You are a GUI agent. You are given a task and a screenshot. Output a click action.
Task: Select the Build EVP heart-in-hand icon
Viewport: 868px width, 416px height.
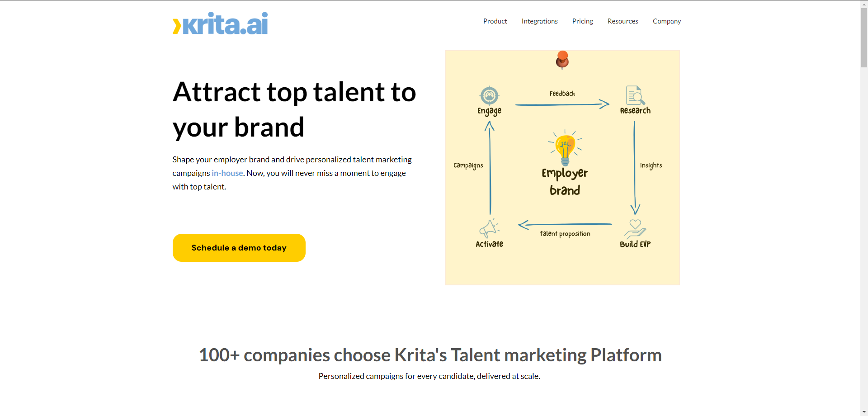[635, 228]
